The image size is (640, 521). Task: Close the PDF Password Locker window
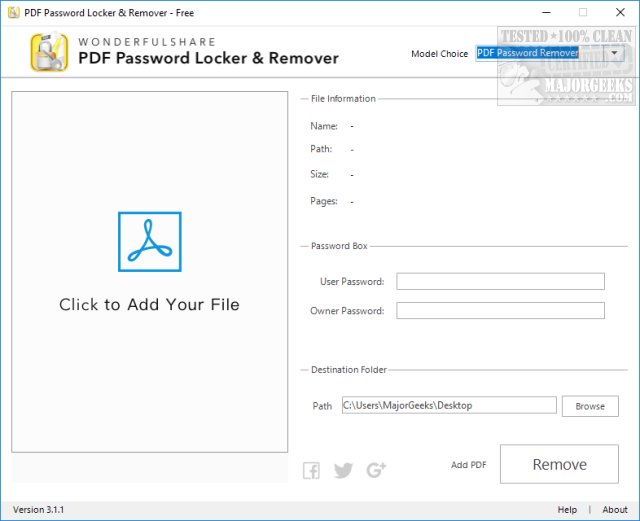(x=620, y=13)
